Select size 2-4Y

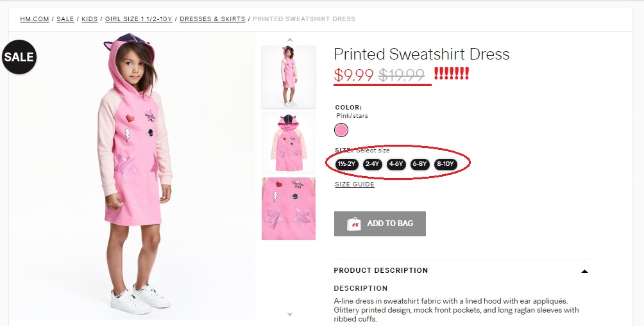(x=372, y=164)
